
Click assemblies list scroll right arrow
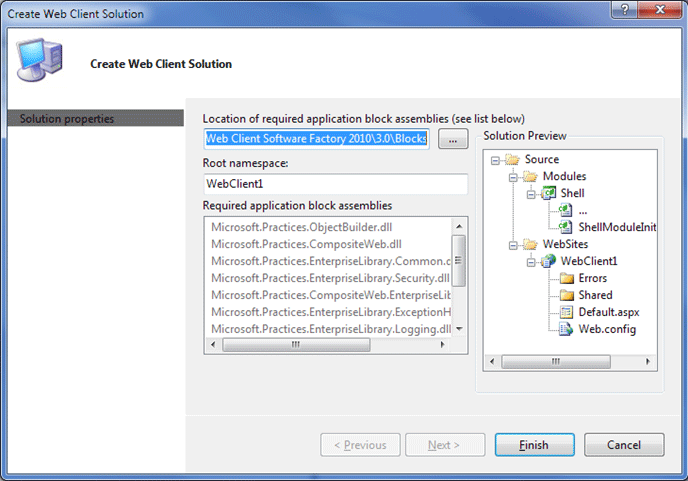443,345
